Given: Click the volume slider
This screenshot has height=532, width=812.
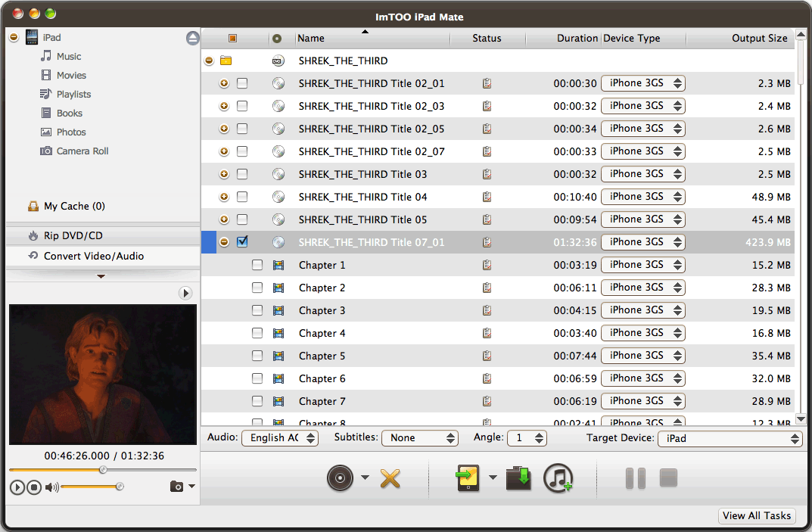Looking at the screenshot, I should [91, 487].
